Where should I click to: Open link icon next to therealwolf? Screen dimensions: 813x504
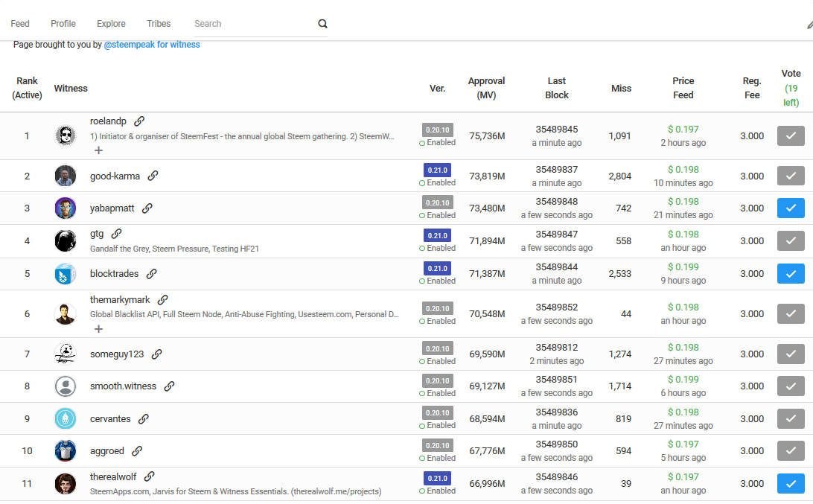pyautogui.click(x=150, y=476)
